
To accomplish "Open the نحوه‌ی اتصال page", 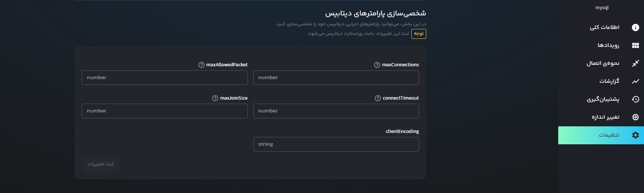I will (603, 63).
